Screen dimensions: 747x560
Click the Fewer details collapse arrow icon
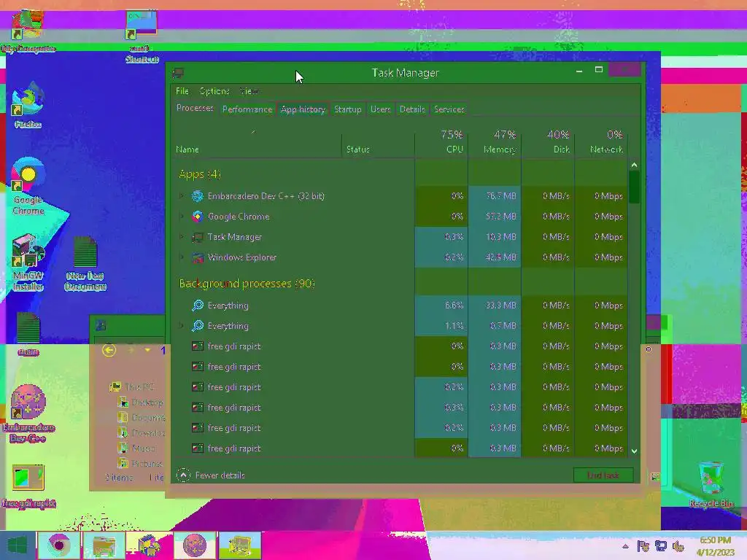pos(183,475)
